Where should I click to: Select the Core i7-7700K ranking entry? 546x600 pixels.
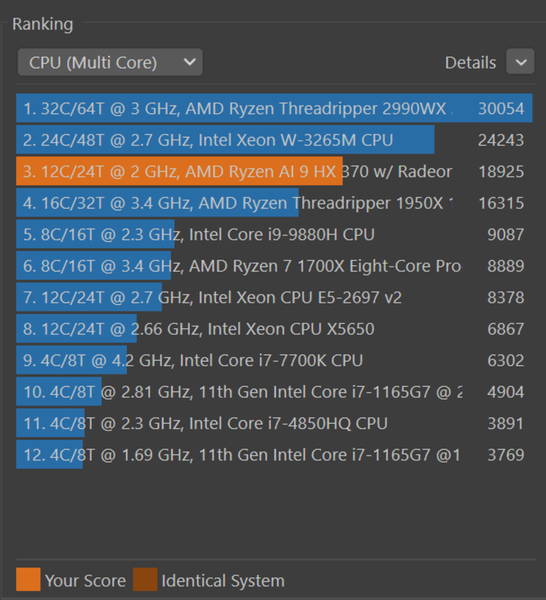click(x=274, y=360)
